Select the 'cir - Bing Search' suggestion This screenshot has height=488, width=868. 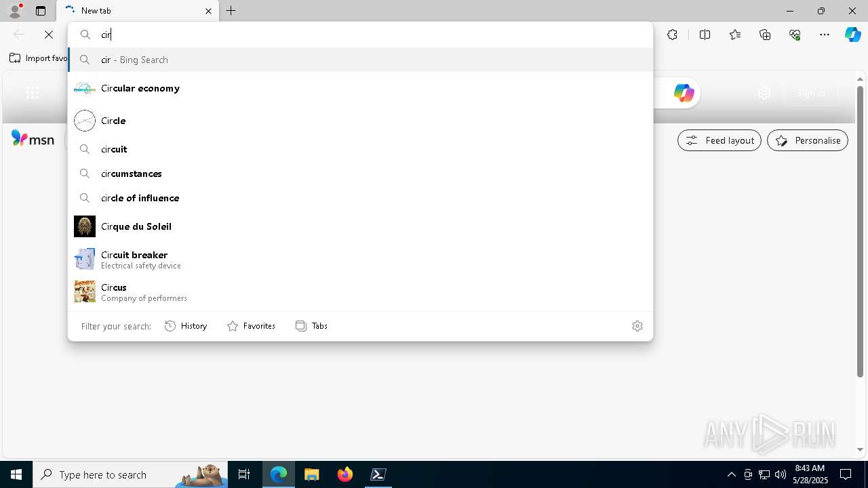point(360,60)
